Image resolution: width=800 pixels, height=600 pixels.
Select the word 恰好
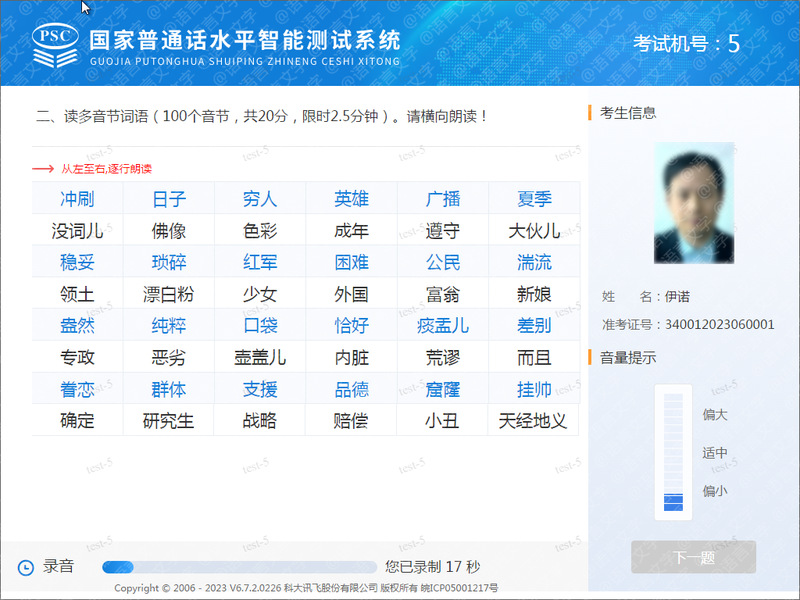point(352,326)
